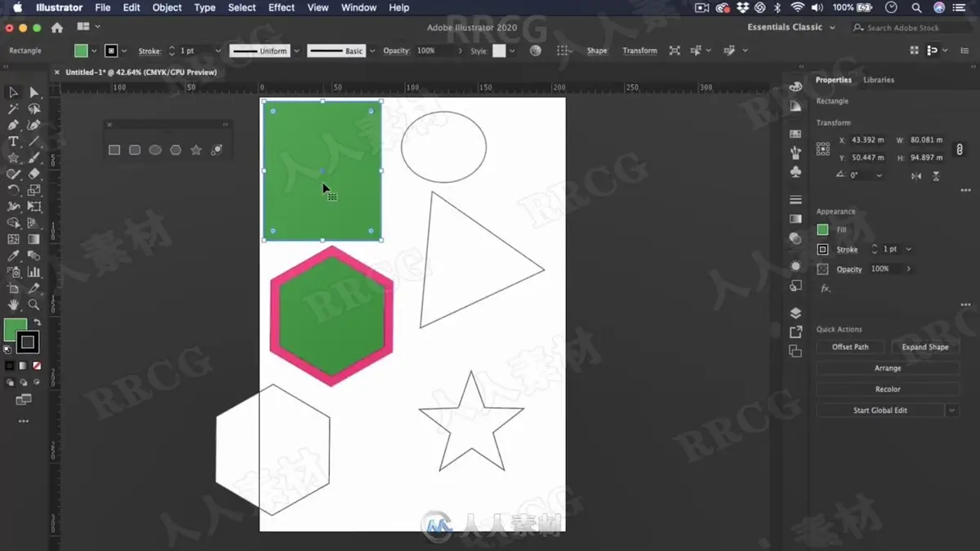Choose the Magic Wand tool
Image resolution: width=980 pixels, height=551 pixels.
pos(13,109)
